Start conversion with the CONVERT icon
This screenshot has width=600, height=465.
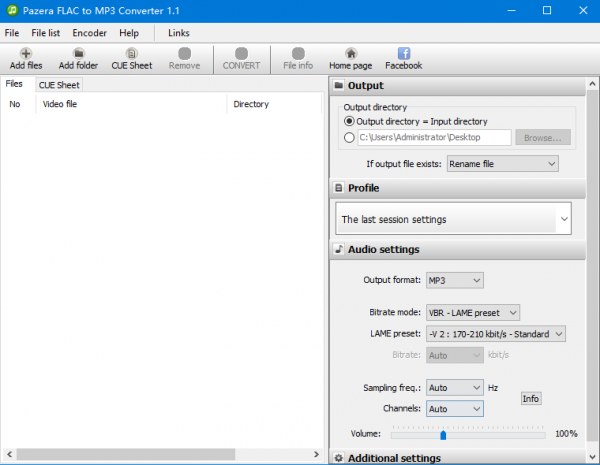[241, 53]
